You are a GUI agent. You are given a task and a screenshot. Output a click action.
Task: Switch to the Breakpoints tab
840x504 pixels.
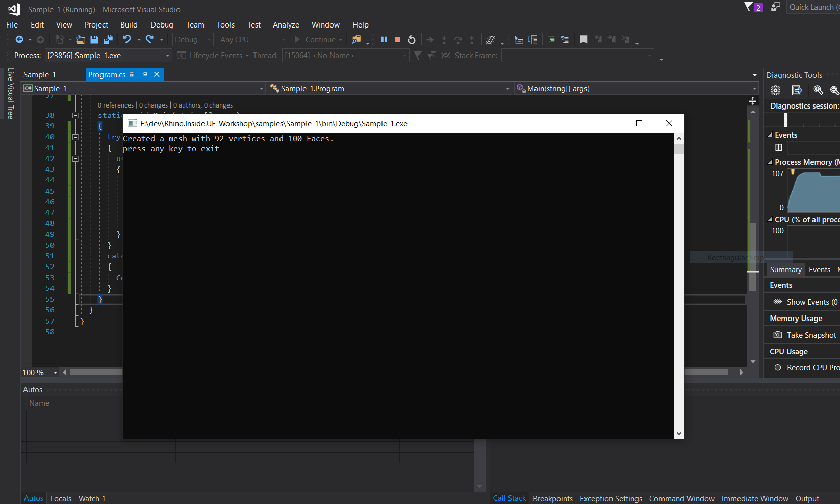tap(553, 498)
